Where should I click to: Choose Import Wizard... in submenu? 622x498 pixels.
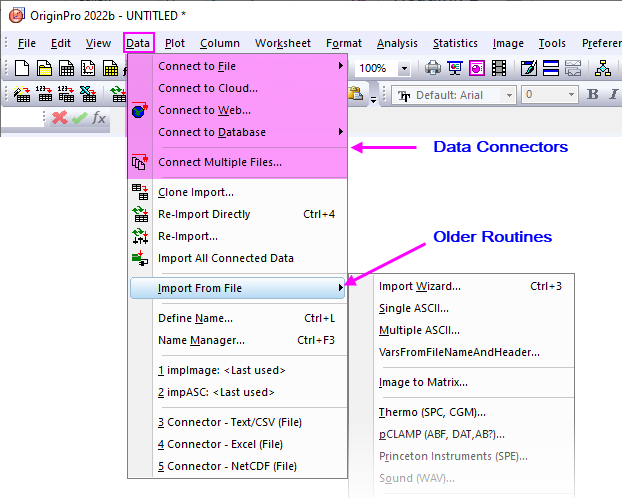pos(462,286)
